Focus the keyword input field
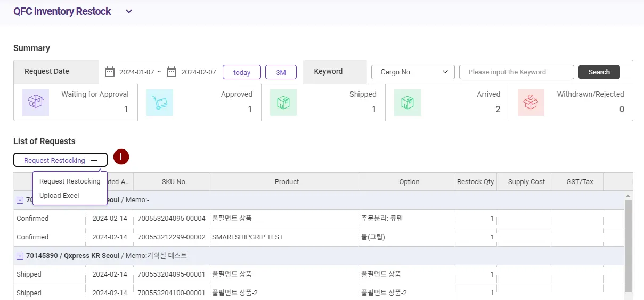644x300 pixels. tap(516, 72)
